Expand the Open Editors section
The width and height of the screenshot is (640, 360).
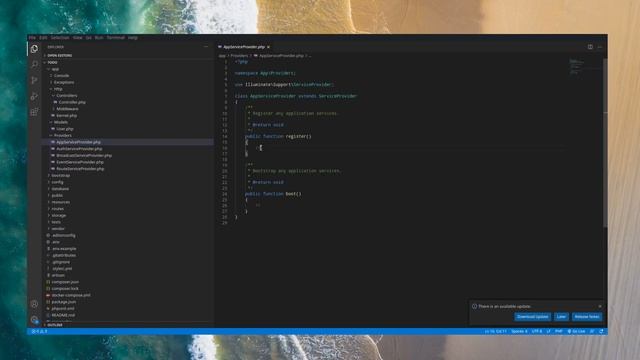click(x=60, y=56)
